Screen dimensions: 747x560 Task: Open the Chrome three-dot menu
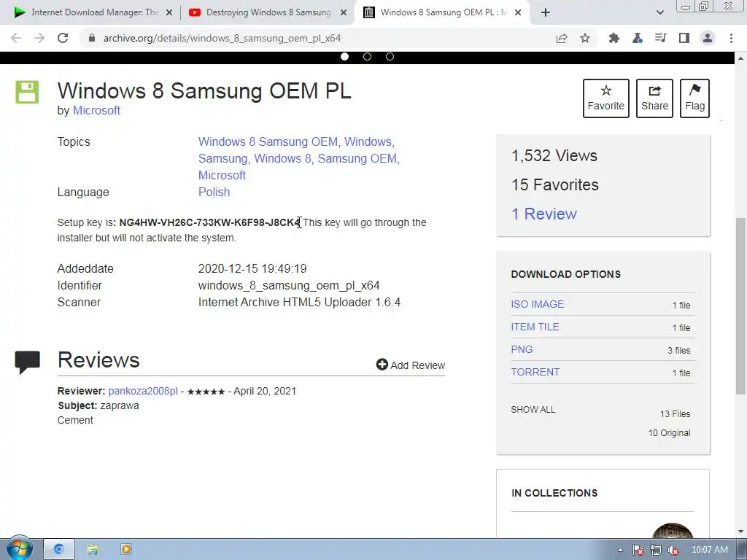click(x=731, y=38)
